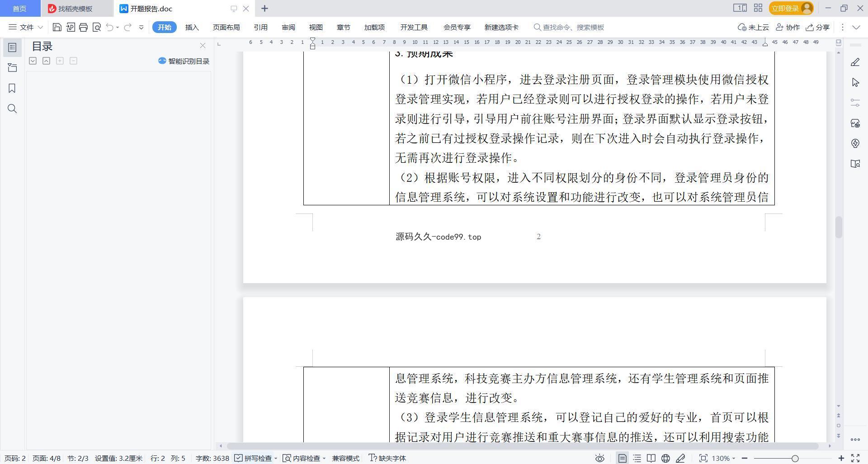Switch to outline view icon

click(x=637, y=458)
